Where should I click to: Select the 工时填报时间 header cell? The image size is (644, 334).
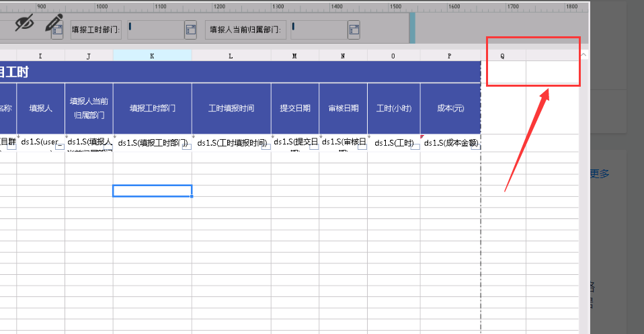click(x=231, y=108)
